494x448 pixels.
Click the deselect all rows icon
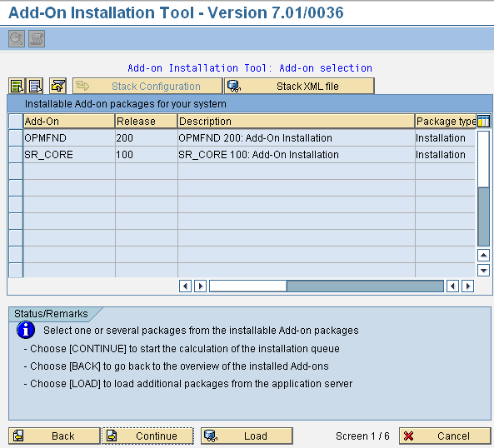(35, 86)
